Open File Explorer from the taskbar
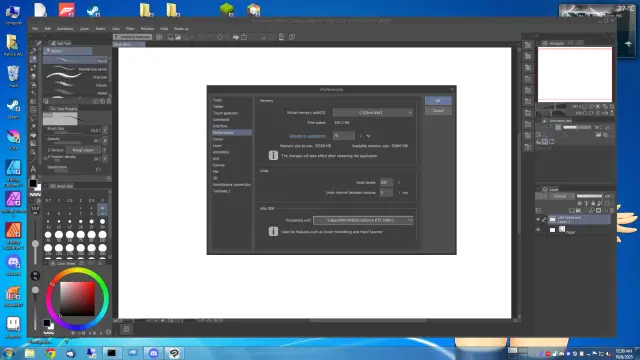Viewport: 640px width, 360px height. click(x=30, y=353)
